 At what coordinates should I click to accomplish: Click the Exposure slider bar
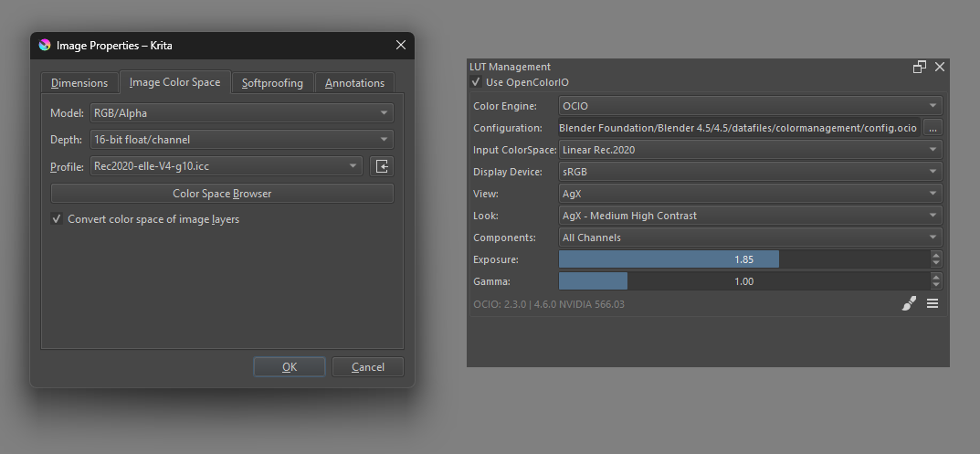[743, 259]
